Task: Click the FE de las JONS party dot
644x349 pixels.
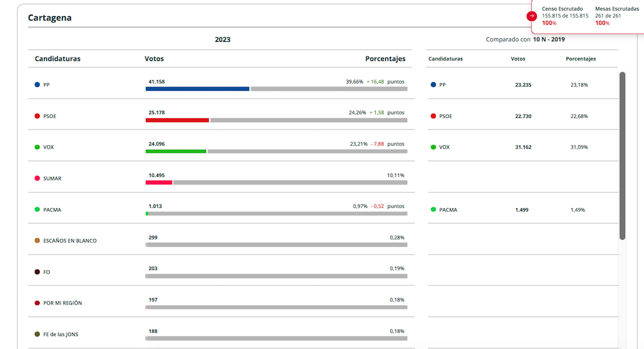Action: pos(37,334)
